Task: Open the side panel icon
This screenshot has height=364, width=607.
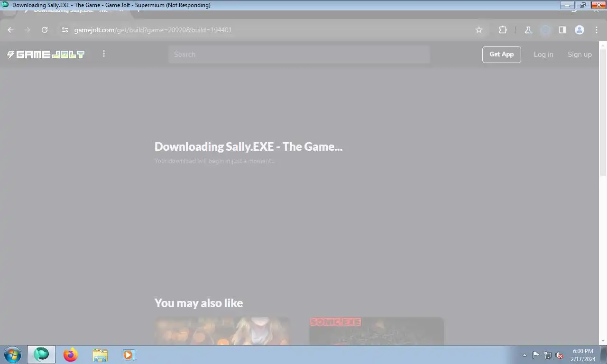Action: click(x=562, y=30)
